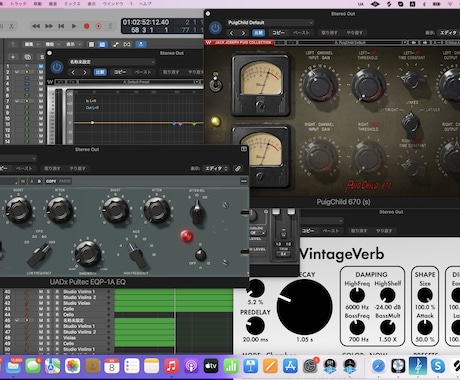Open the Help menu in menu bar
460x380 pixels.
tap(145, 4)
